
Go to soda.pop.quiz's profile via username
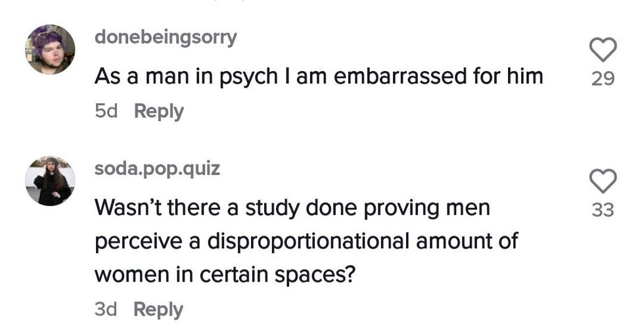coord(157,169)
